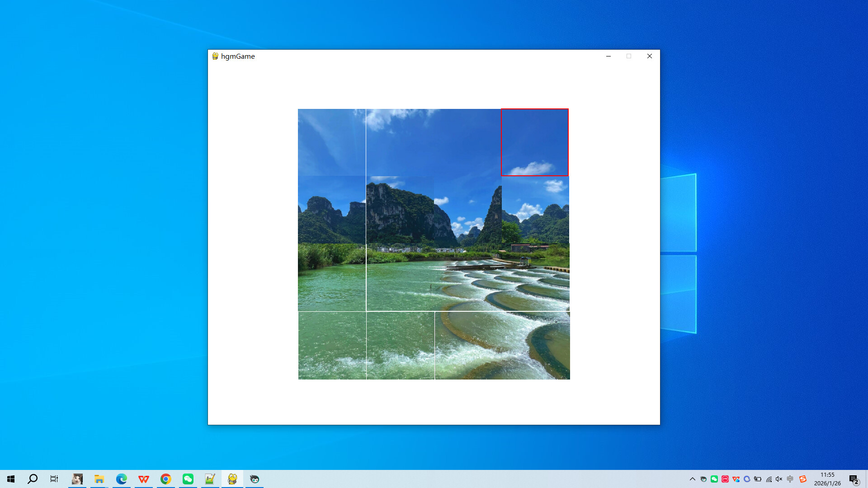The image size is (868, 488).
Task: Unmute the system volume
Action: click(779, 479)
